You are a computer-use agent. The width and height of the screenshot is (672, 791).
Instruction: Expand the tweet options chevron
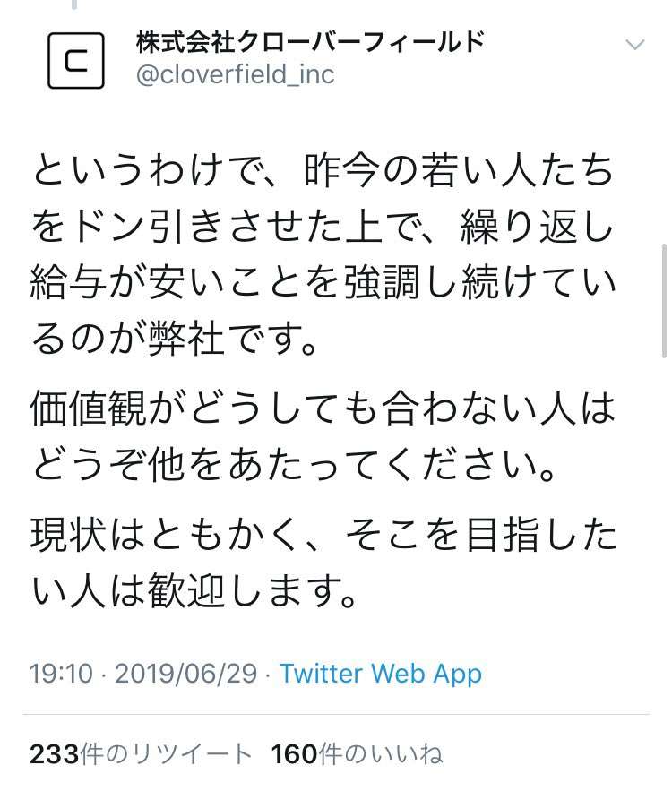pyautogui.click(x=634, y=45)
